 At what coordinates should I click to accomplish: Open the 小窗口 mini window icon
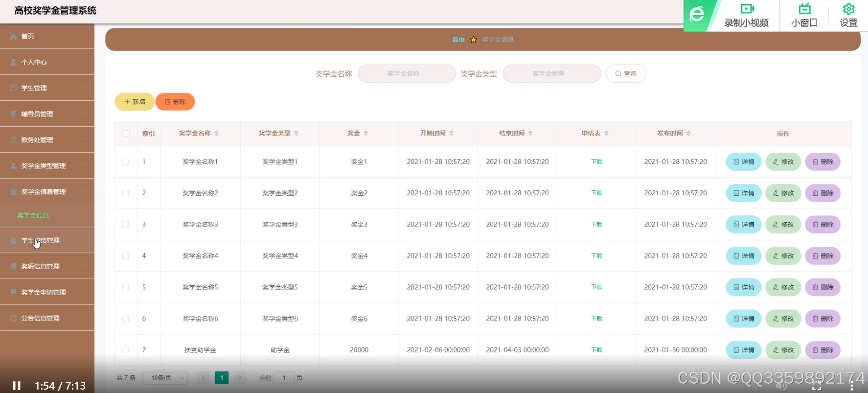[x=805, y=9]
